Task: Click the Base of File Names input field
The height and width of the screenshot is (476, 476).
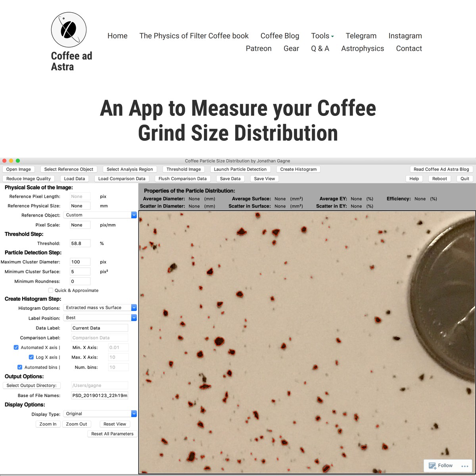Action: point(99,395)
